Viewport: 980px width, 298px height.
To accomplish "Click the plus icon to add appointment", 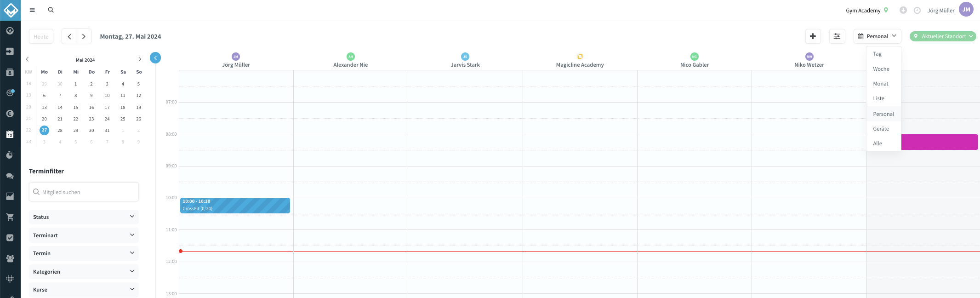I will point(813,36).
